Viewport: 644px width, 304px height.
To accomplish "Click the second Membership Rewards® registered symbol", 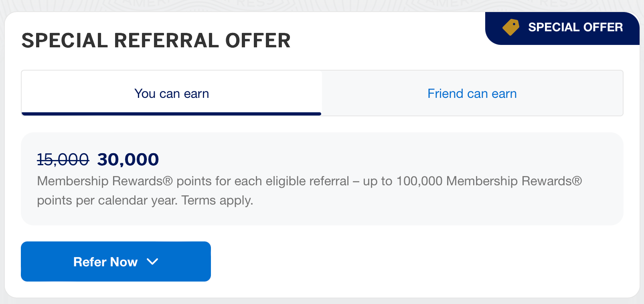I will pos(577,181).
